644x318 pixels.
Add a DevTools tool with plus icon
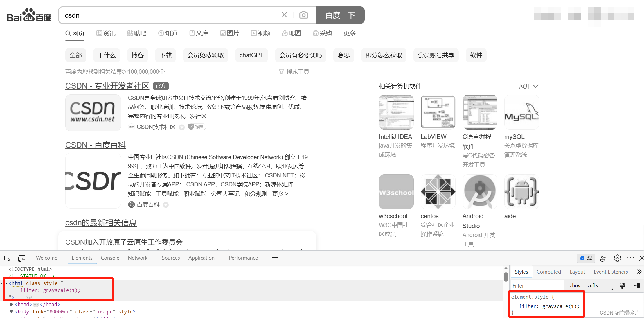tap(275, 258)
